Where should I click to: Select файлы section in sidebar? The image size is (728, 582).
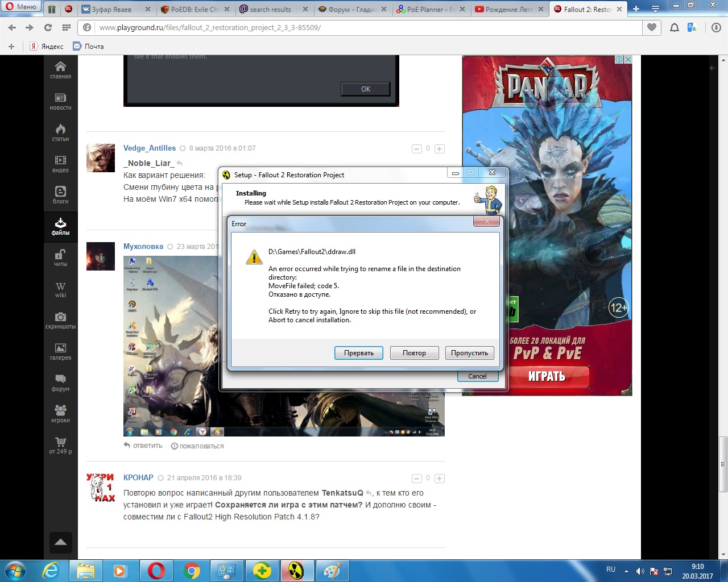coord(60,227)
